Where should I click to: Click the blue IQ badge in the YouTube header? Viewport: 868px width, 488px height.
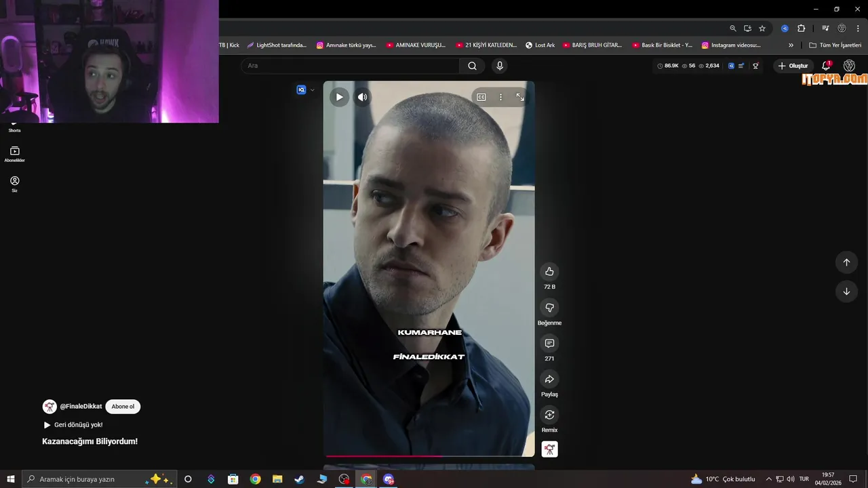tap(731, 66)
